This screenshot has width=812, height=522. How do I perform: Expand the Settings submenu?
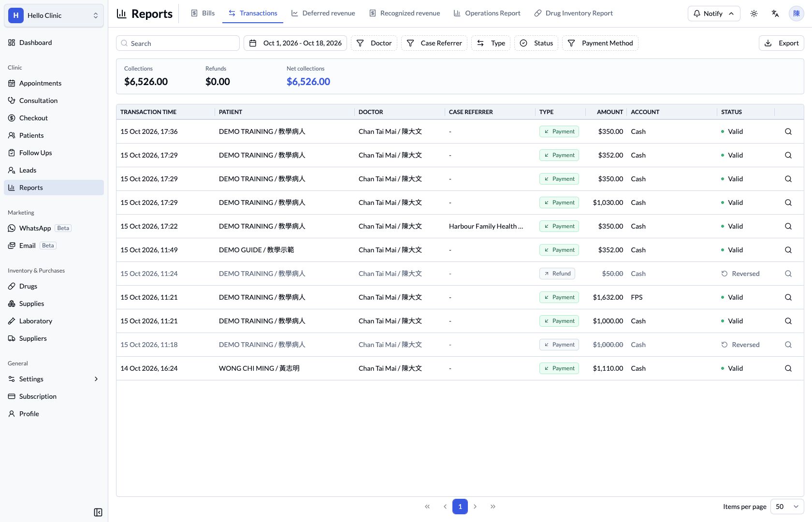click(x=54, y=379)
